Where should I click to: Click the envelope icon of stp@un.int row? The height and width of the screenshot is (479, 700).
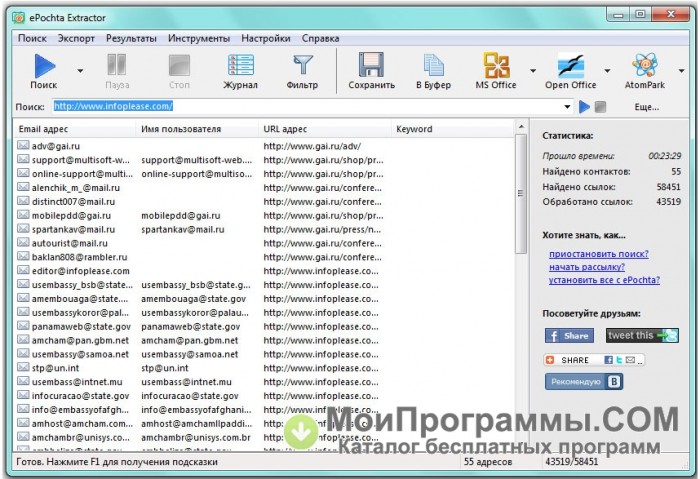pyautogui.click(x=23, y=367)
